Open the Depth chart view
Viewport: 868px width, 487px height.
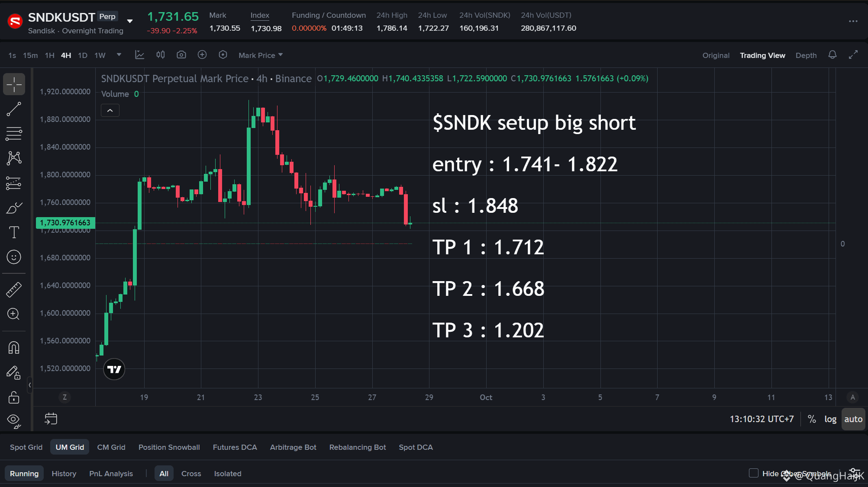pyautogui.click(x=806, y=55)
